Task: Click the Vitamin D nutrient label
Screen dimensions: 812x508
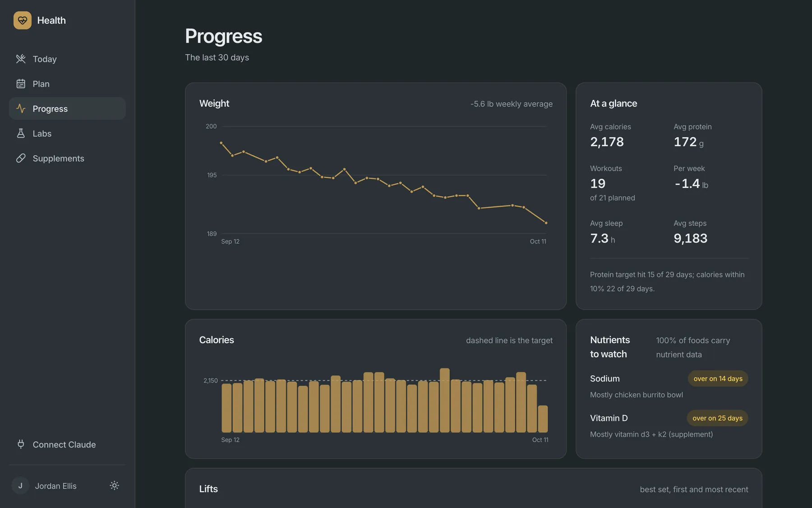Action: 609,418
